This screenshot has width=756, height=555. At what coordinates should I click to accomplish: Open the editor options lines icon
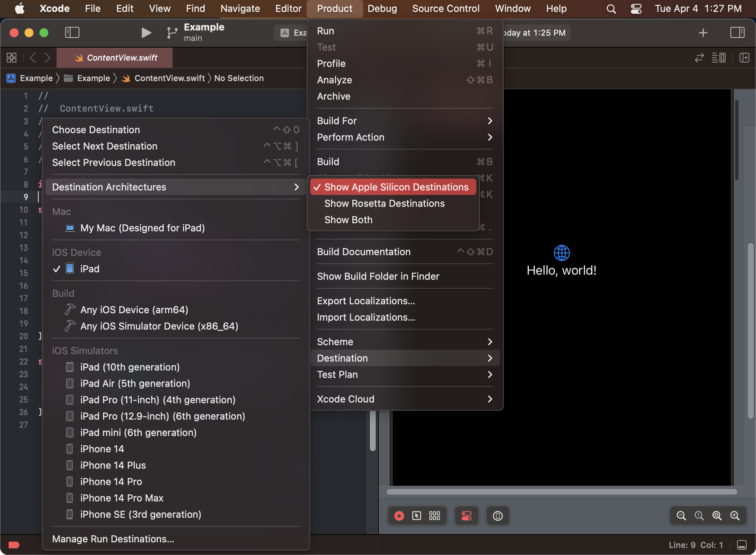tap(718, 58)
